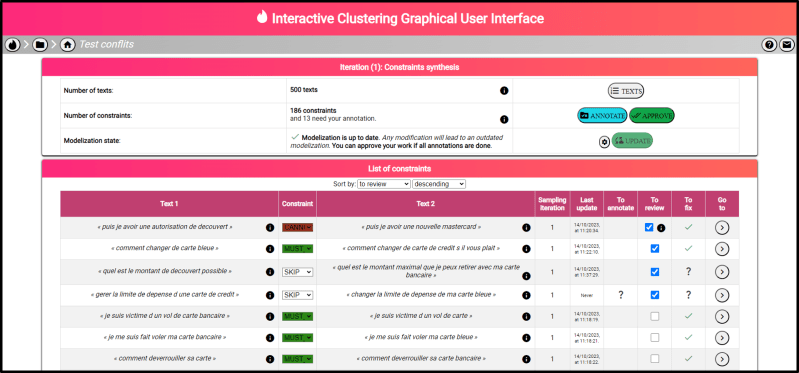This screenshot has width=799, height=373.
Task: Click 'Iteration (1): Constraints synthesis' header
Action: (x=400, y=67)
